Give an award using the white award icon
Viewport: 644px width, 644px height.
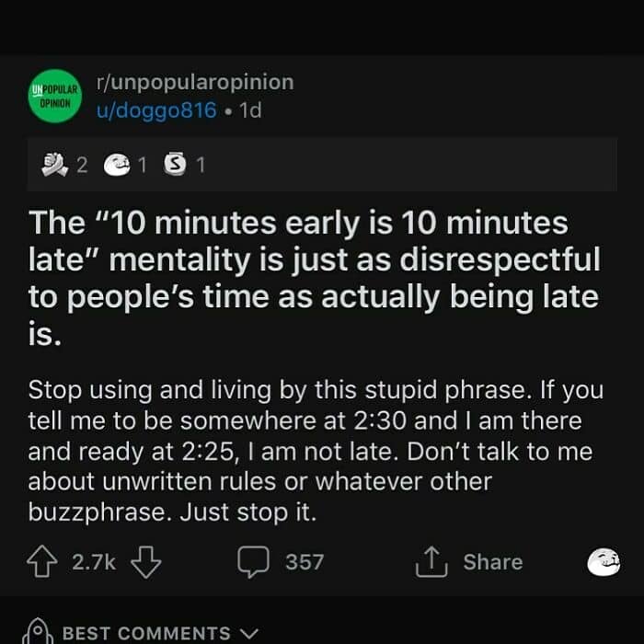[604, 561]
